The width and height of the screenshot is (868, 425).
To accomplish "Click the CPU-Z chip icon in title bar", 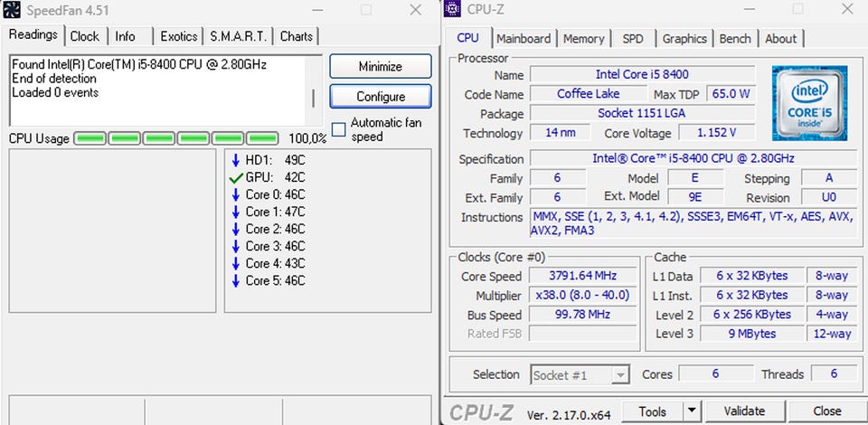I will pos(452,9).
